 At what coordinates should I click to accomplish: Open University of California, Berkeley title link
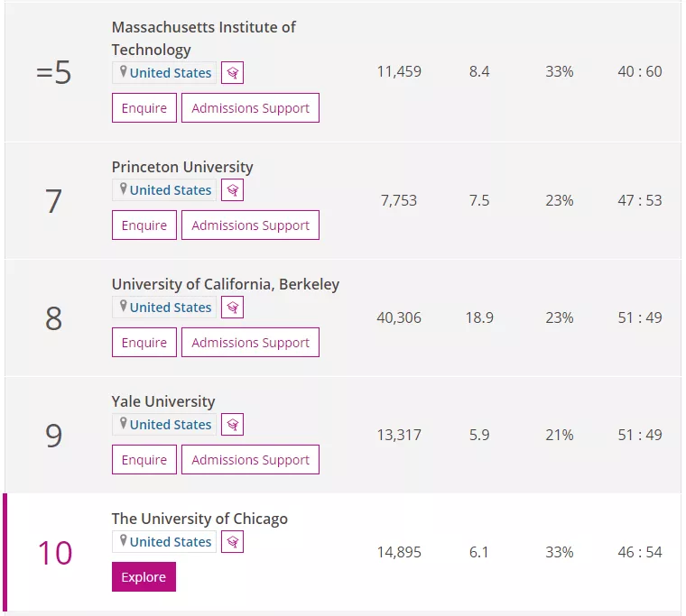click(x=226, y=284)
